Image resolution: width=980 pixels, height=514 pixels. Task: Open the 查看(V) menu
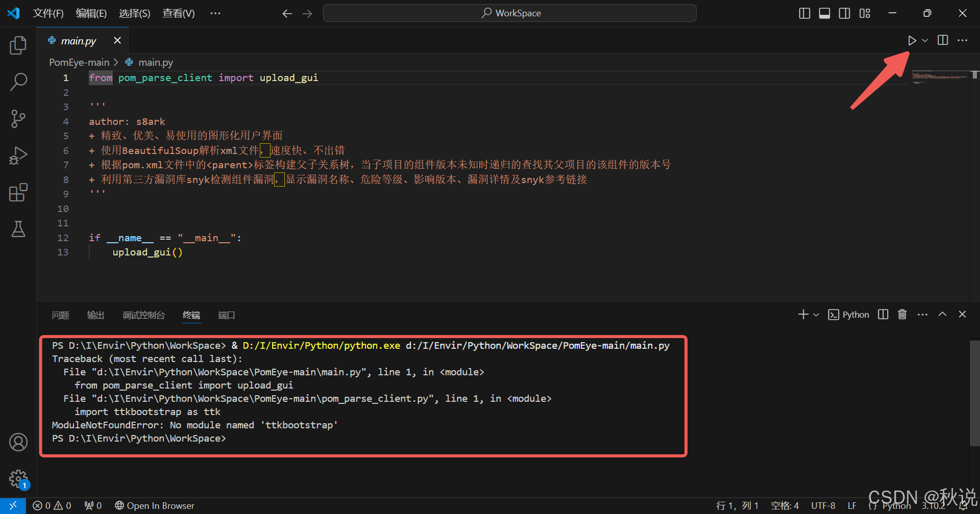pyautogui.click(x=179, y=13)
